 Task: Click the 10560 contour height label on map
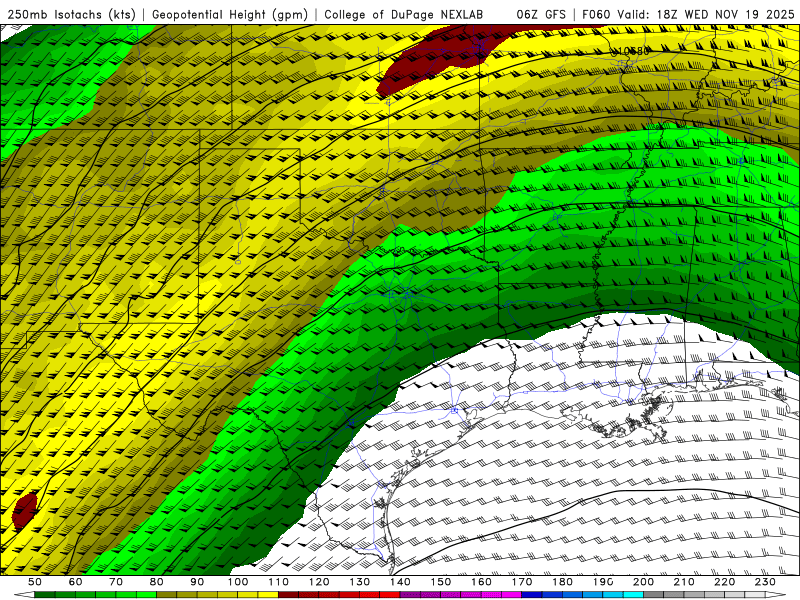coord(633,51)
